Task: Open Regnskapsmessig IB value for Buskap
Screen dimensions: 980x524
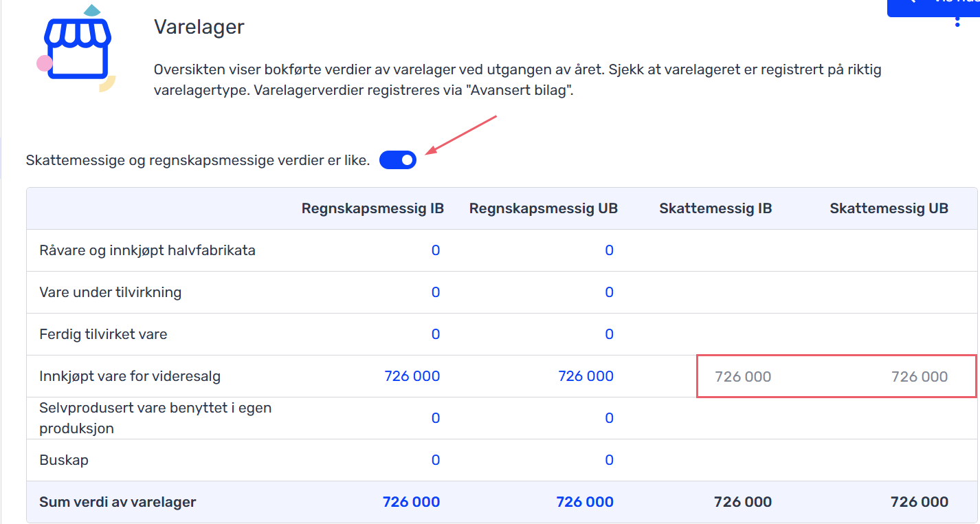Action: tap(436, 460)
